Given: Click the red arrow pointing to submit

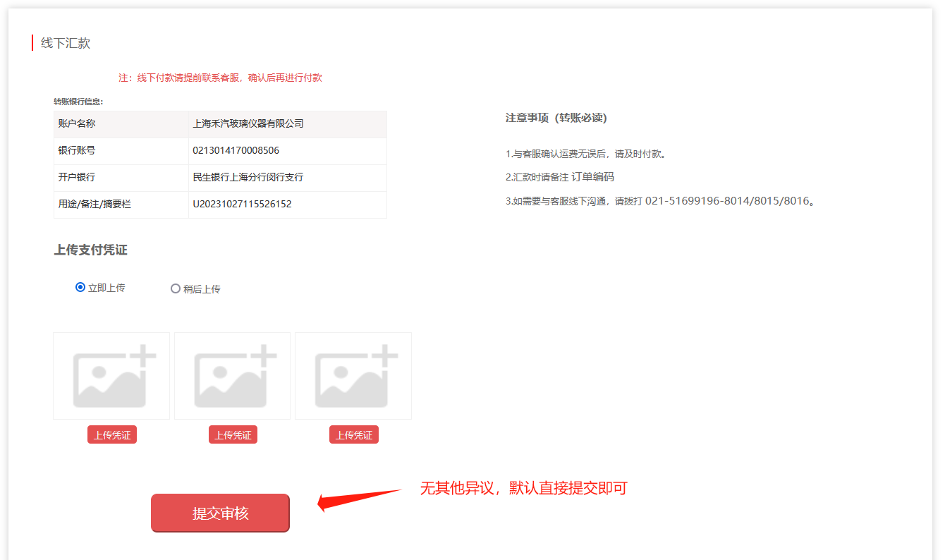Looking at the screenshot, I should (x=358, y=497).
